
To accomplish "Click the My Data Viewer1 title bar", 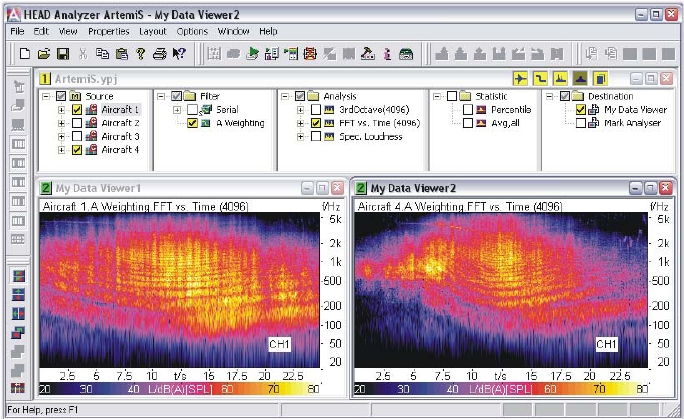I will coord(192,188).
